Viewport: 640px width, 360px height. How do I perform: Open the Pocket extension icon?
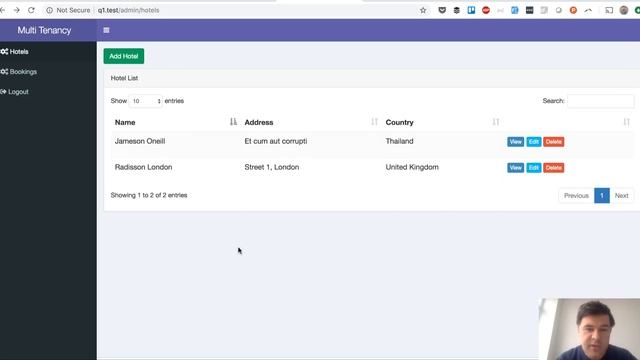click(x=442, y=10)
